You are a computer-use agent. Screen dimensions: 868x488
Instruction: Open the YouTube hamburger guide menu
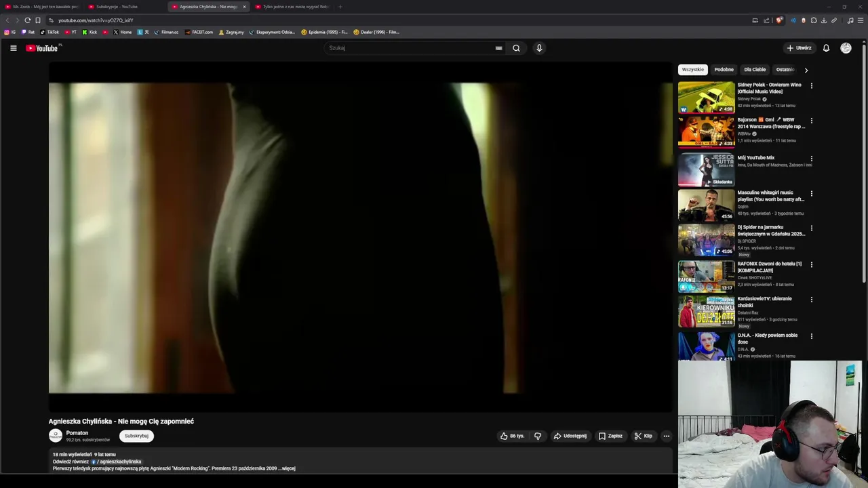pyautogui.click(x=13, y=48)
